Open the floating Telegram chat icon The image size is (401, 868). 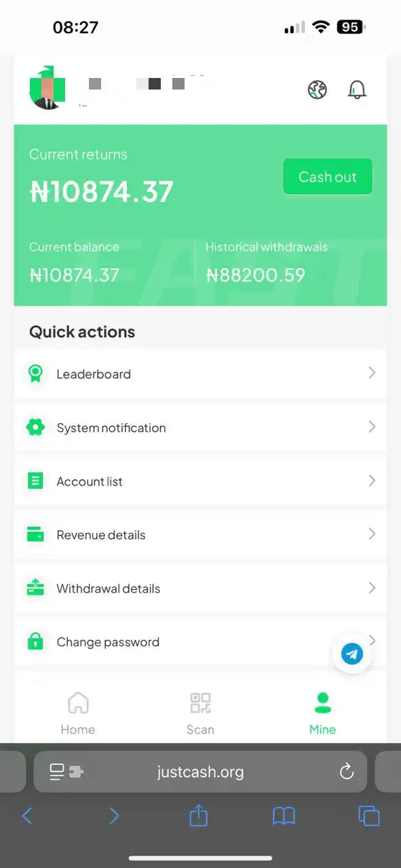(351, 654)
